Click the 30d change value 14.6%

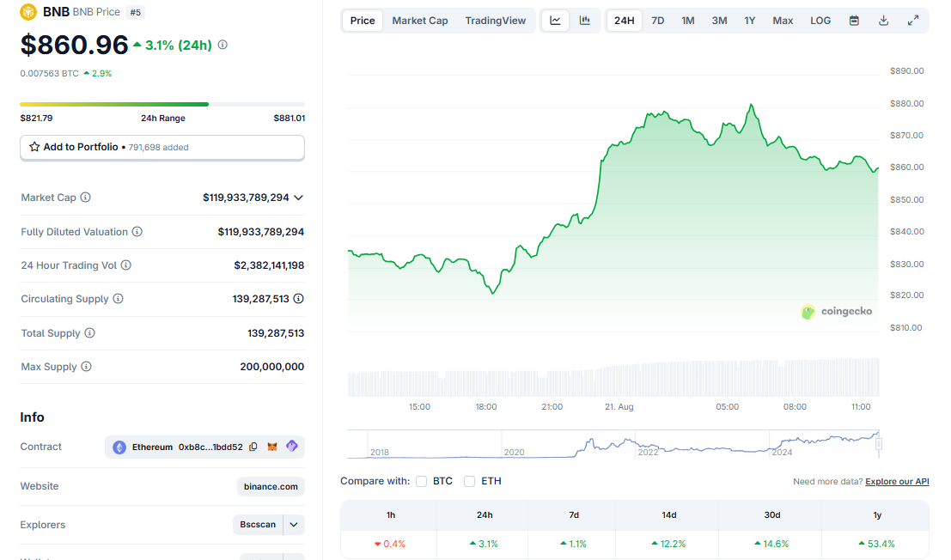(x=771, y=544)
